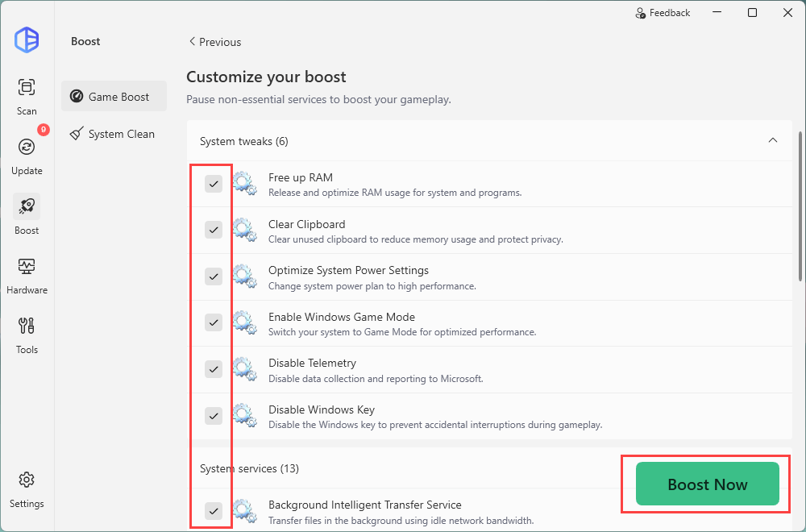Select the Hardware sidebar icon

tap(27, 267)
